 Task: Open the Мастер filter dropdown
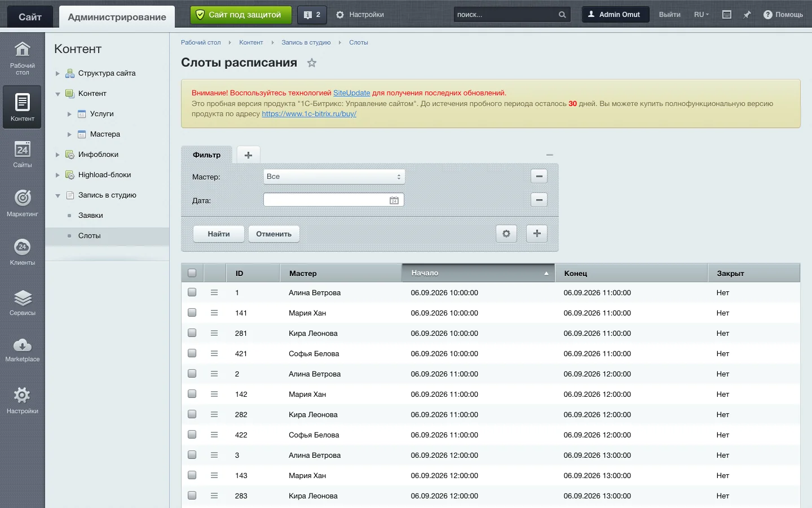(x=334, y=177)
